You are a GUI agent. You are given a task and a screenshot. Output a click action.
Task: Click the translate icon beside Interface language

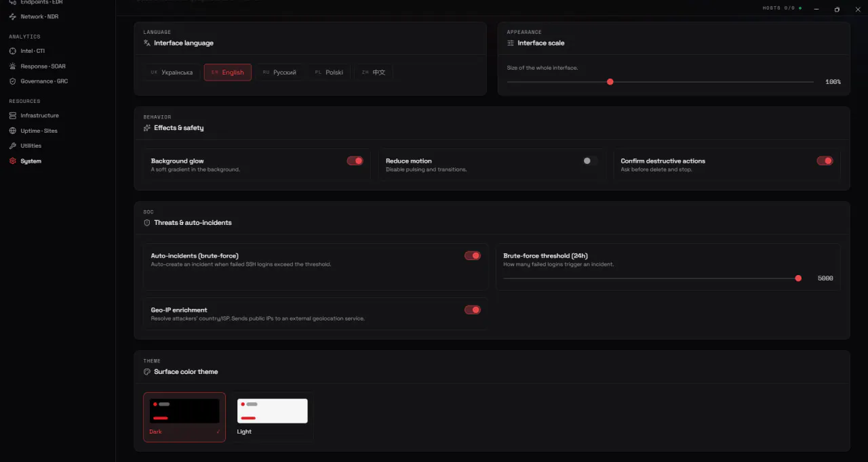[147, 43]
